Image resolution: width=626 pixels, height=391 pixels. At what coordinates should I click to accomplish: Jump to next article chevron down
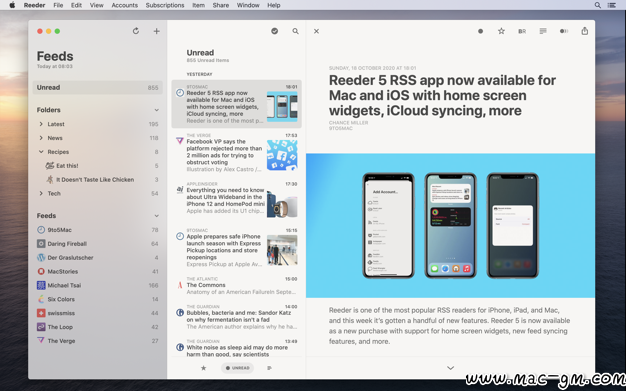[x=450, y=368]
